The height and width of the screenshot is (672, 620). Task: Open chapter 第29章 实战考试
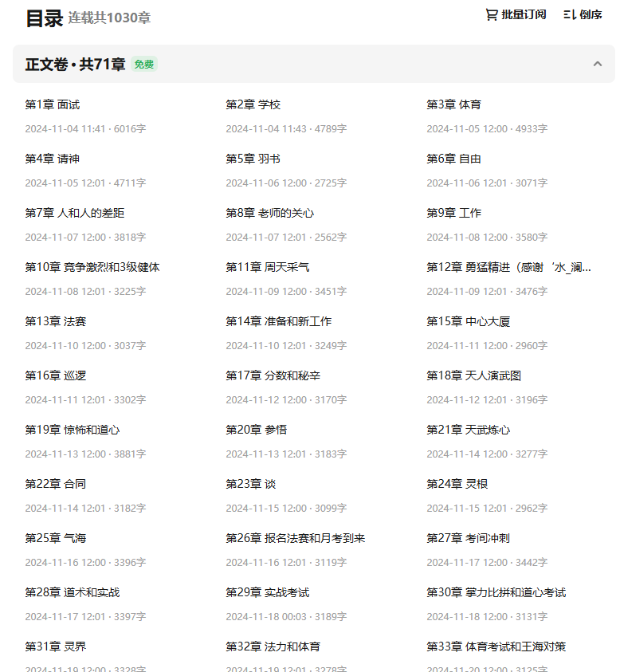click(x=268, y=593)
